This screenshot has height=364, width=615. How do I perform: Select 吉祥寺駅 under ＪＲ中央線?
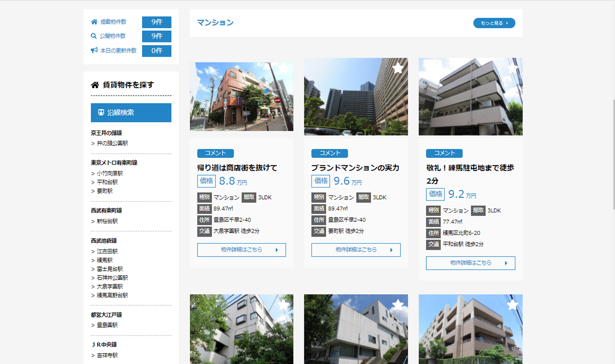point(107,356)
